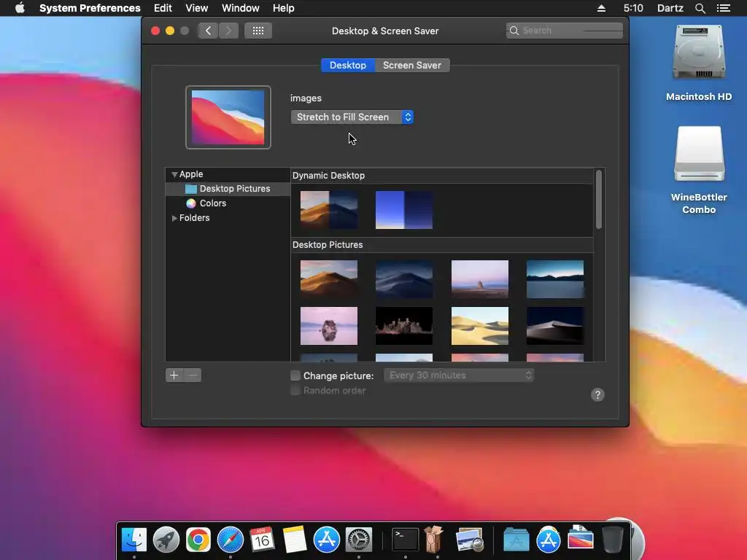Viewport: 747px width, 560px height.
Task: Open System Preferences gear in Dock
Action: click(x=359, y=540)
